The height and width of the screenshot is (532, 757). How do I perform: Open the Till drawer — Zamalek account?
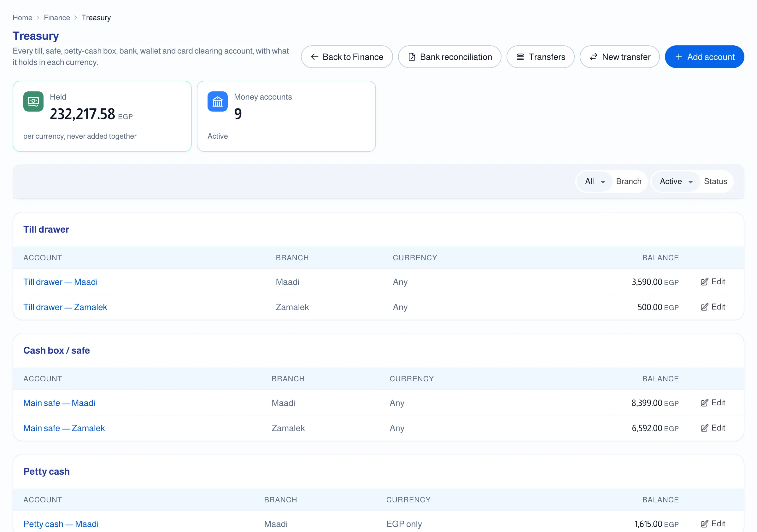65,307
